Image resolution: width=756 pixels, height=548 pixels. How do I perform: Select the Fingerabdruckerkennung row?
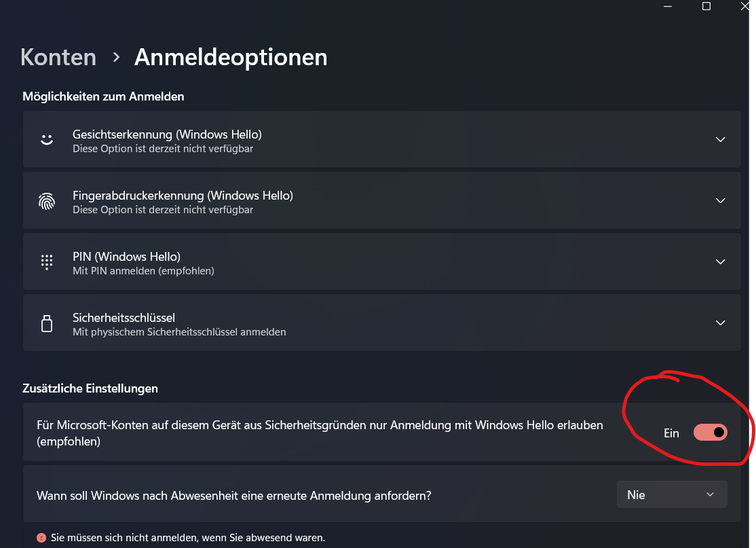click(380, 200)
